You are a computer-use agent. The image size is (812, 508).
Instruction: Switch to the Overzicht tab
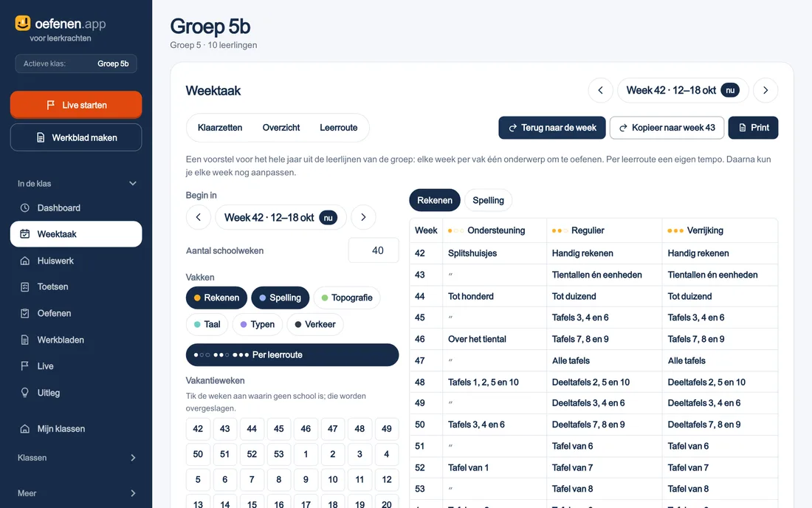281,128
